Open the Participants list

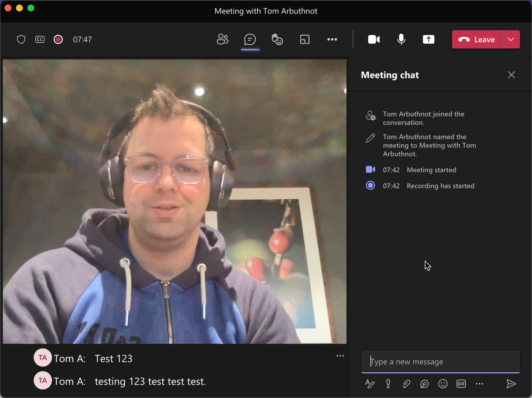click(x=222, y=39)
